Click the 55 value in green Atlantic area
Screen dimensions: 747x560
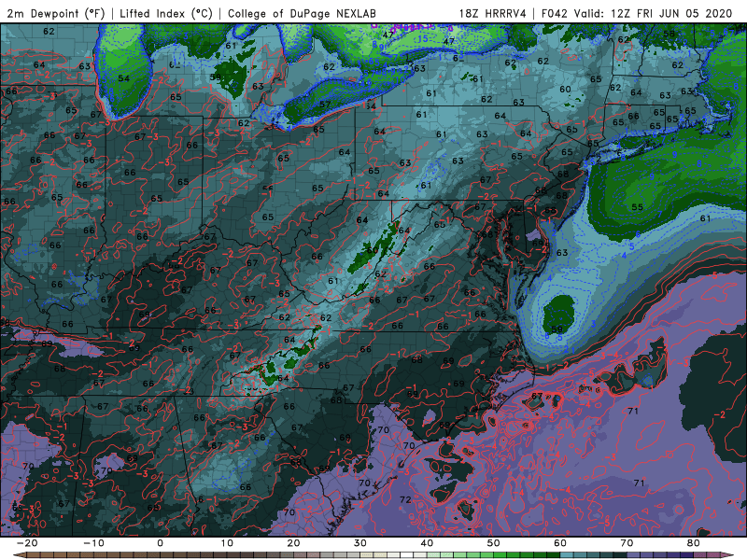(x=638, y=207)
